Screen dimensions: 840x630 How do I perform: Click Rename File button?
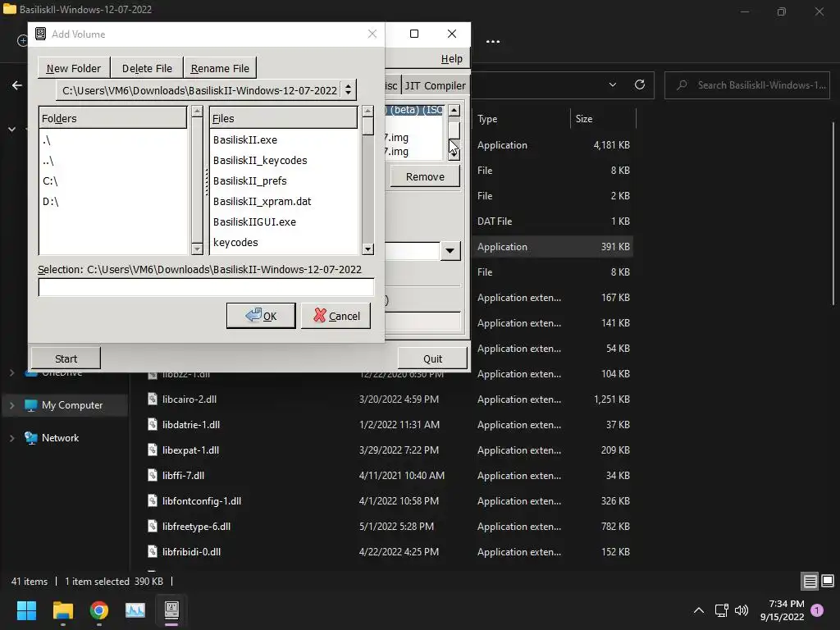coord(220,68)
